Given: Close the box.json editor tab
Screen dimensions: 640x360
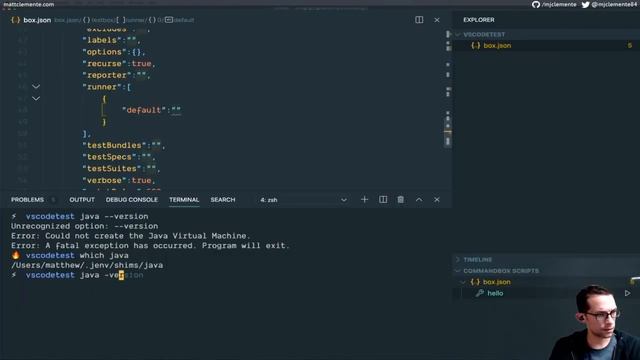Looking at the screenshot, I should tap(437, 20).
